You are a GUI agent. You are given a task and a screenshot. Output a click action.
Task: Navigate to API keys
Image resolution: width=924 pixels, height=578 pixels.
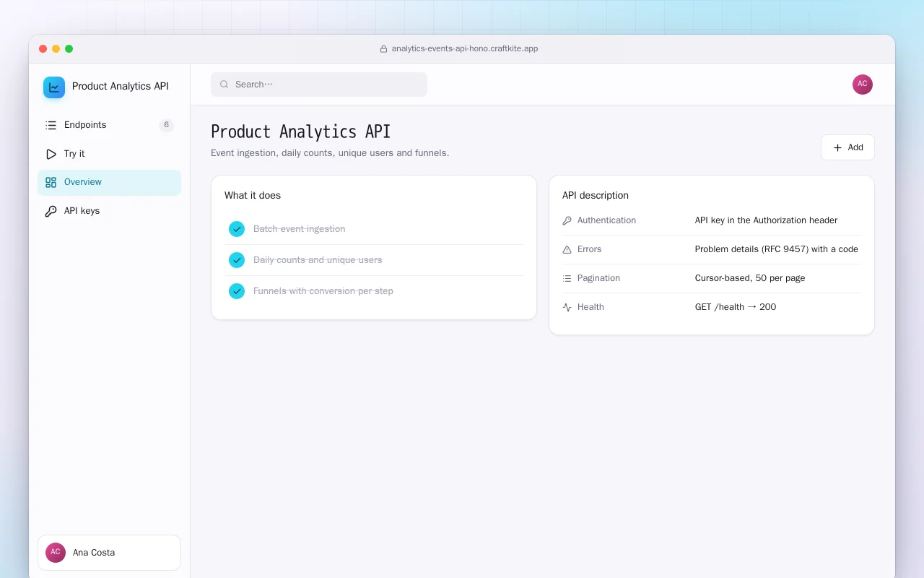tap(109, 211)
